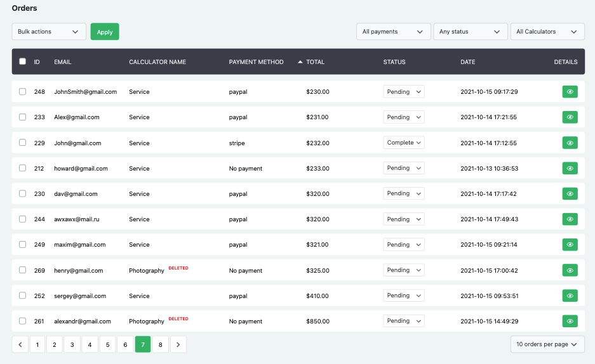Open details for the $850.00 order
Image resolution: width=595 pixels, height=364 pixels.
(x=570, y=321)
